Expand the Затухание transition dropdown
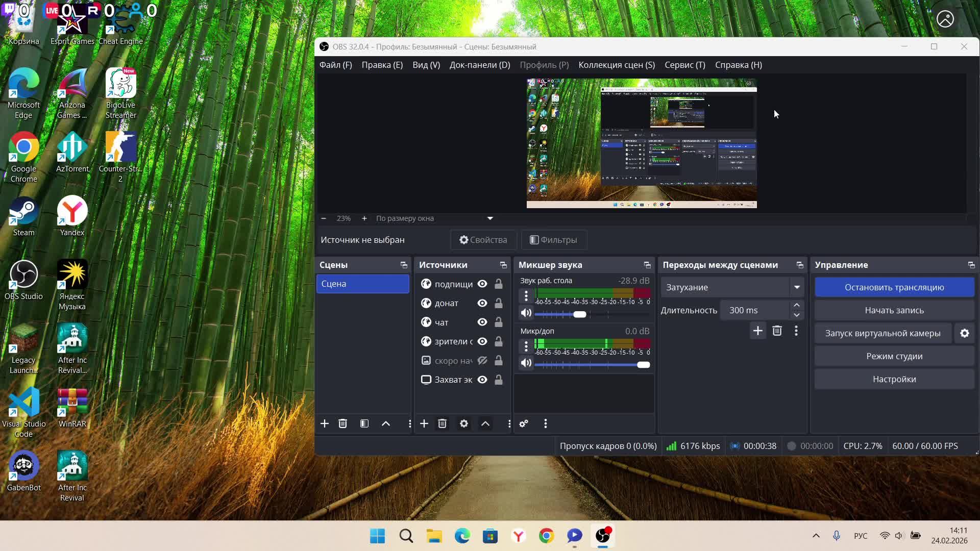The width and height of the screenshot is (980, 551). click(x=797, y=287)
